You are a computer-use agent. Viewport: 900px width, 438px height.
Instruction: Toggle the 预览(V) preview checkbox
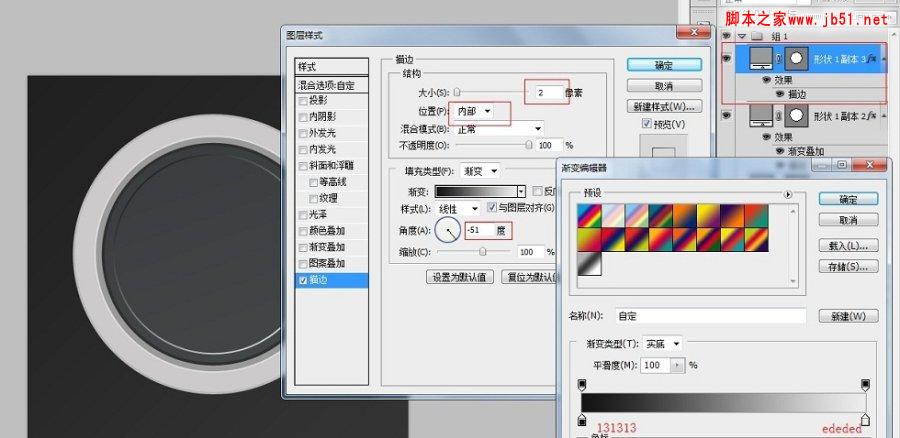[647, 123]
